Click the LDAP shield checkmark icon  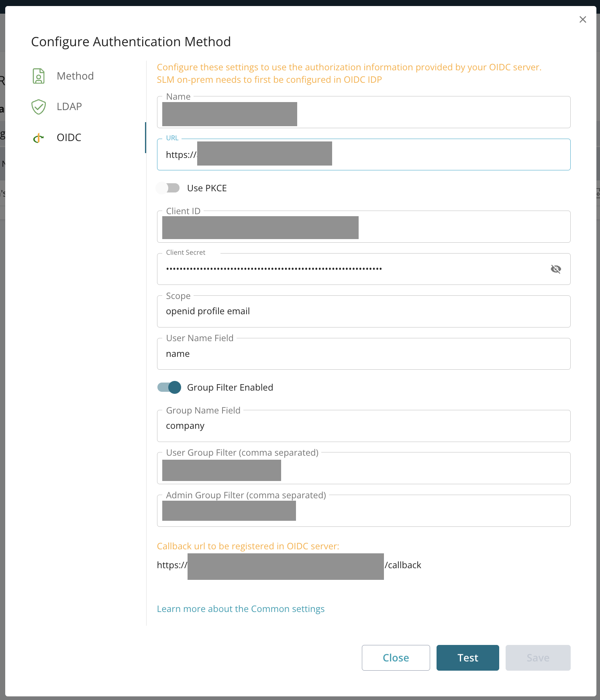39,107
